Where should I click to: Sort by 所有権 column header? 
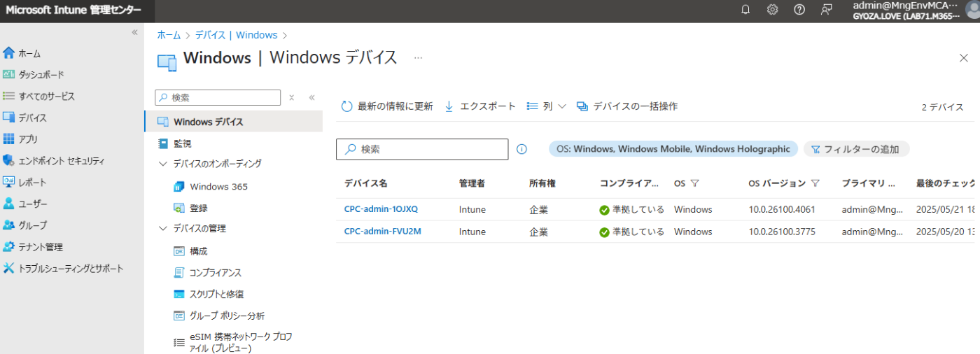[542, 183]
